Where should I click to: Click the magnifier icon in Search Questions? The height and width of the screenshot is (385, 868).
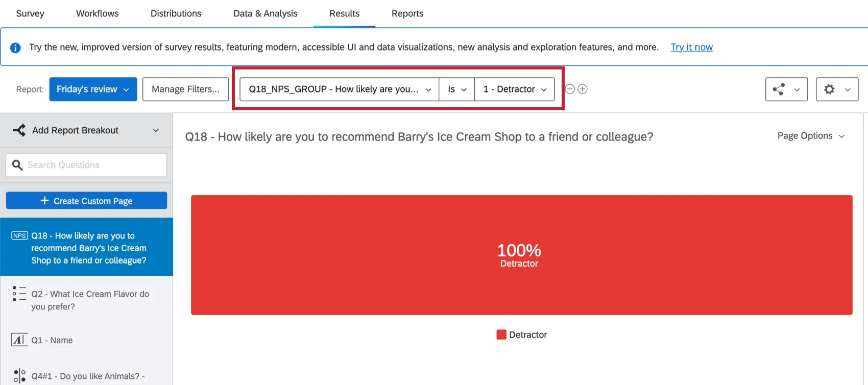point(17,164)
